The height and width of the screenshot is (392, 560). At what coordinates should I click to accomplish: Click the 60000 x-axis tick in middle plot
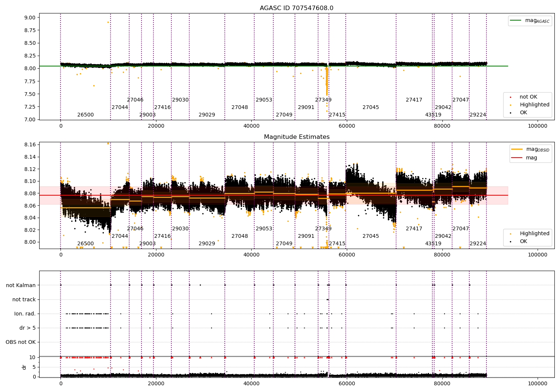[347, 255]
